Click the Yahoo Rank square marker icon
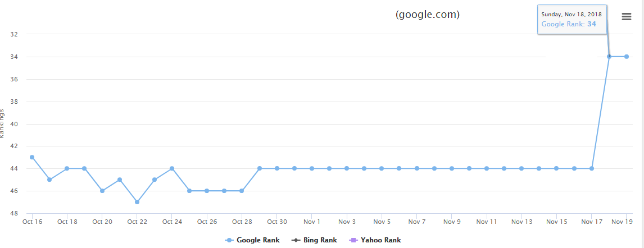The image size is (644, 248). tap(353, 240)
